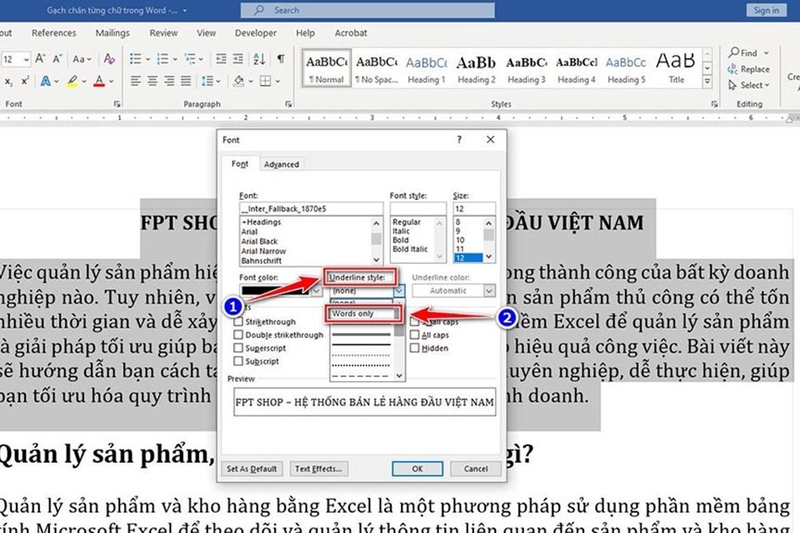Apply superscript with the x² icon

[24, 81]
